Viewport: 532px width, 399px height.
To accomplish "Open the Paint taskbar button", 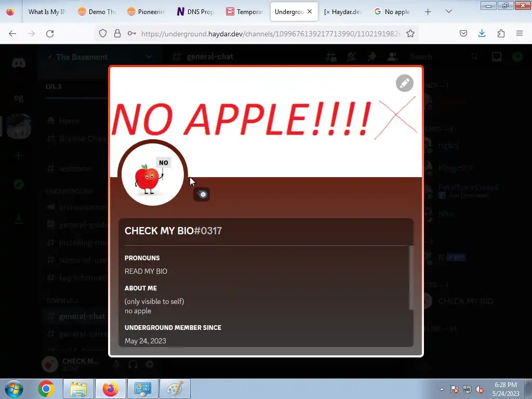I will tap(175, 389).
